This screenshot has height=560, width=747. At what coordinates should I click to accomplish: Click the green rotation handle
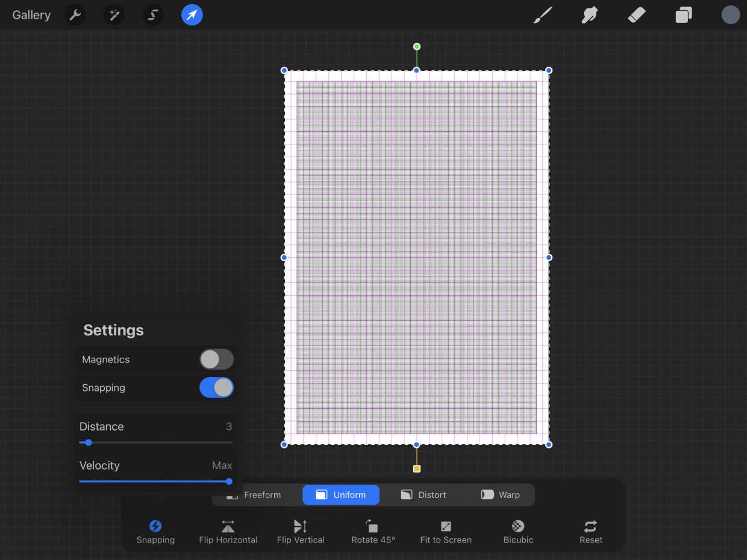[x=417, y=47]
